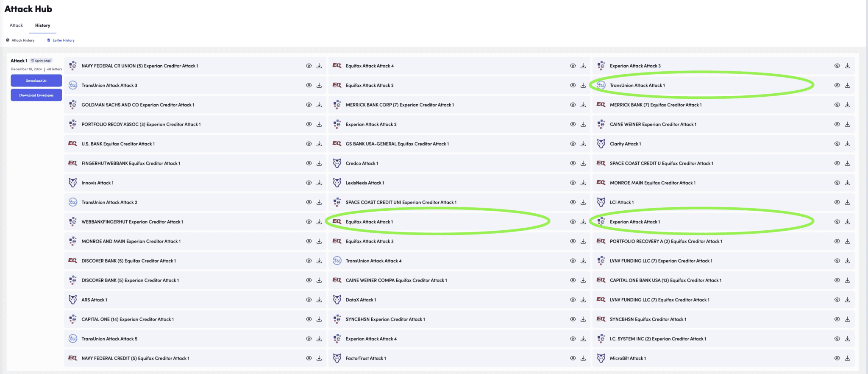The width and height of the screenshot is (868, 374).
Task: Open the Letter History view
Action: (63, 40)
